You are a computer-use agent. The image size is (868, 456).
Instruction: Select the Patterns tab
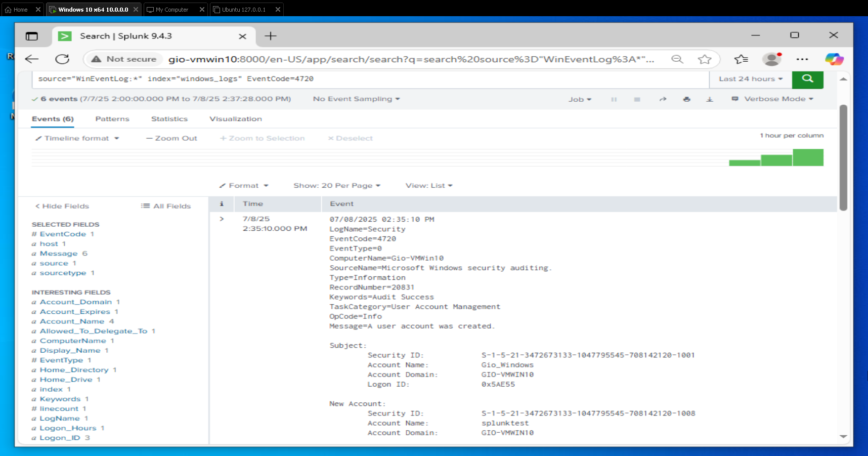(x=112, y=119)
